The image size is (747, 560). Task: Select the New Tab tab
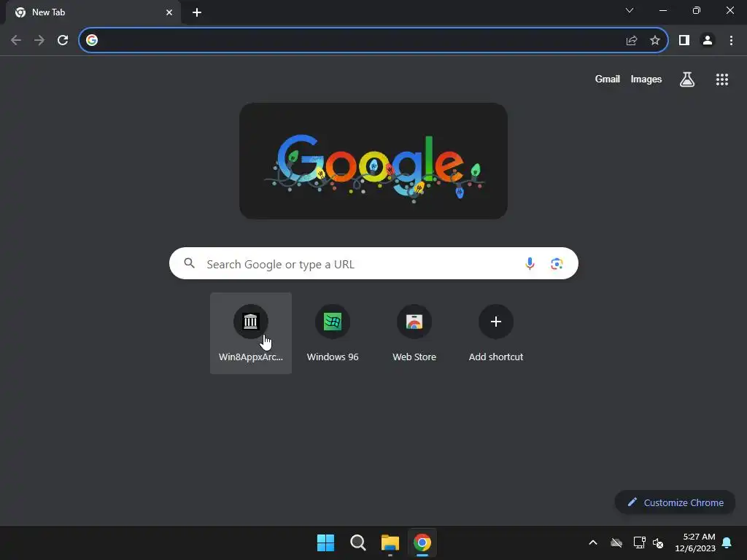93,13
